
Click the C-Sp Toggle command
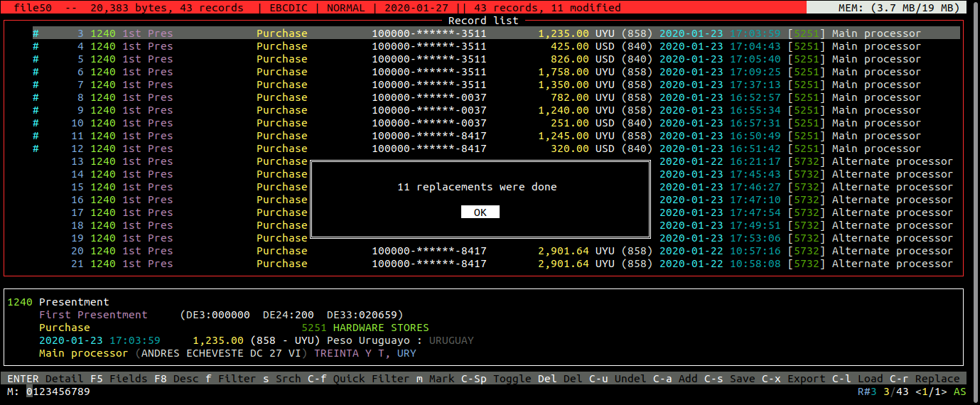pyautogui.click(x=512, y=379)
